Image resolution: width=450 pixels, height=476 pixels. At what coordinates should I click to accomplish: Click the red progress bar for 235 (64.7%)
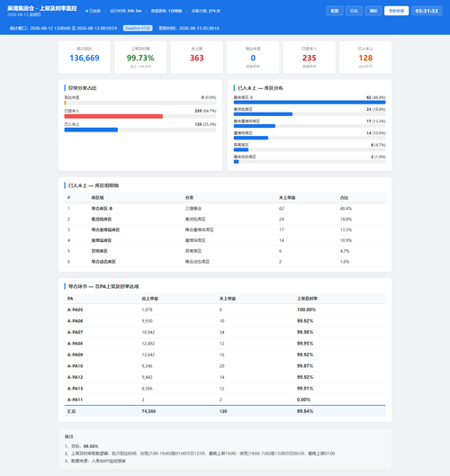pos(113,116)
